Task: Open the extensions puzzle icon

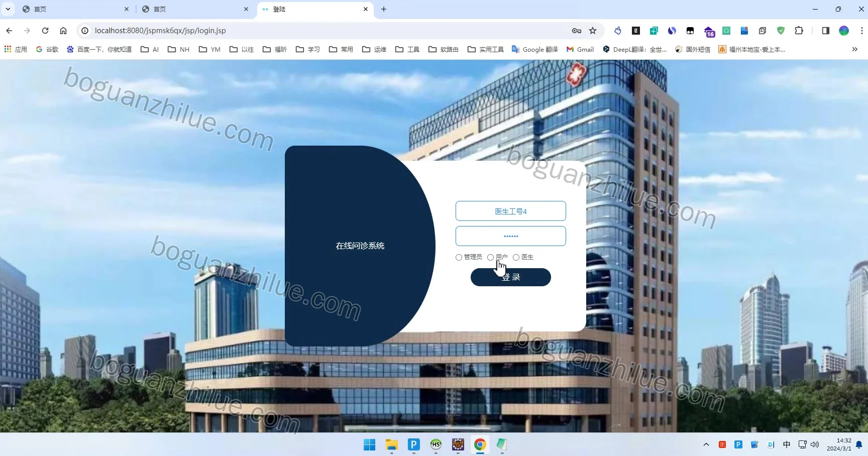Action: [x=799, y=31]
